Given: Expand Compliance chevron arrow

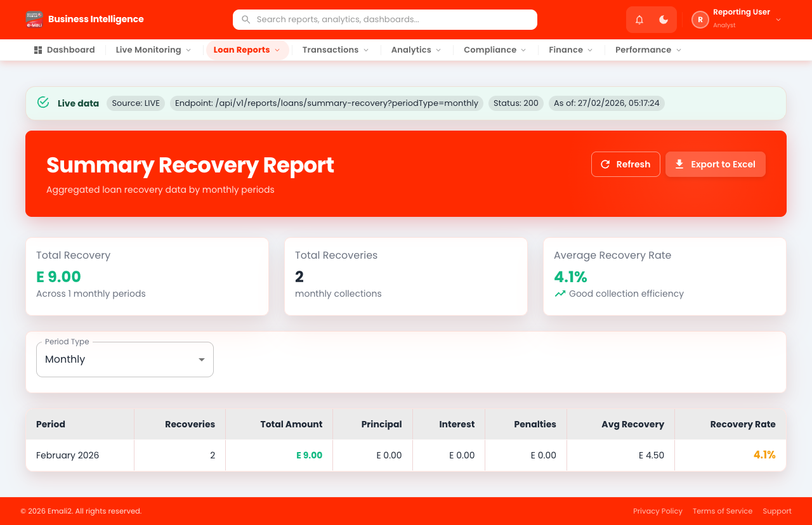Looking at the screenshot, I should 523,50.
